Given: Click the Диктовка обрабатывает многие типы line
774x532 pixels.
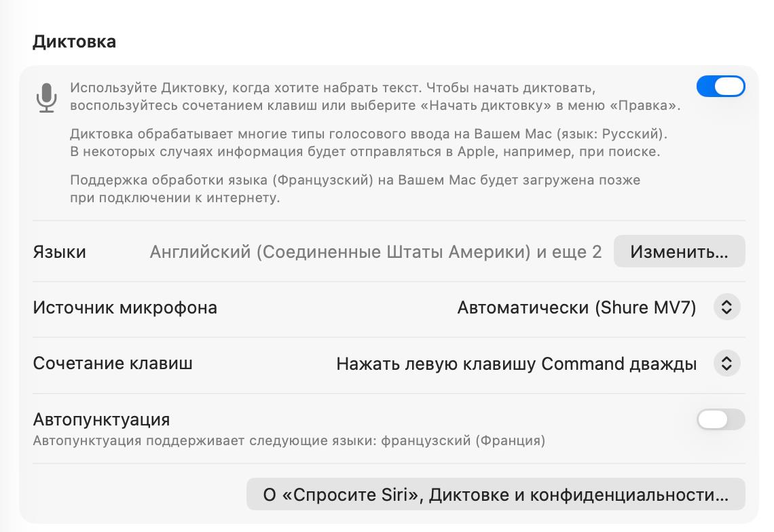Looking at the screenshot, I should pos(369,134).
